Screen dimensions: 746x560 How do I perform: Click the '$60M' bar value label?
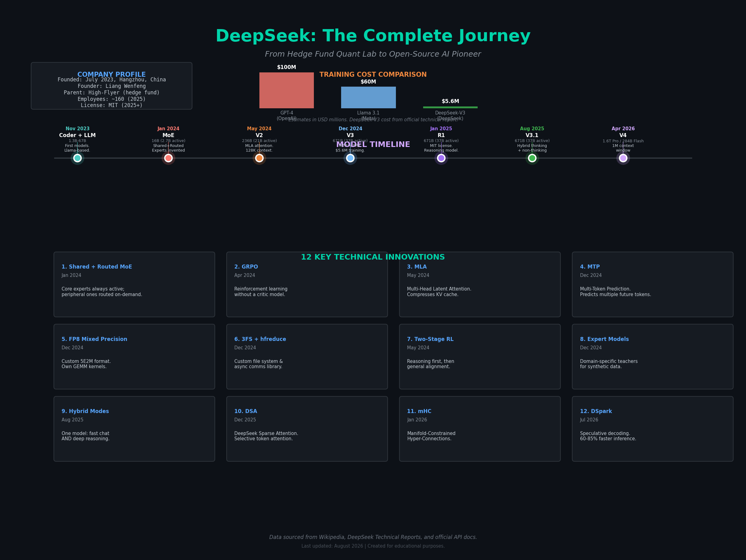pyautogui.click(x=368, y=82)
